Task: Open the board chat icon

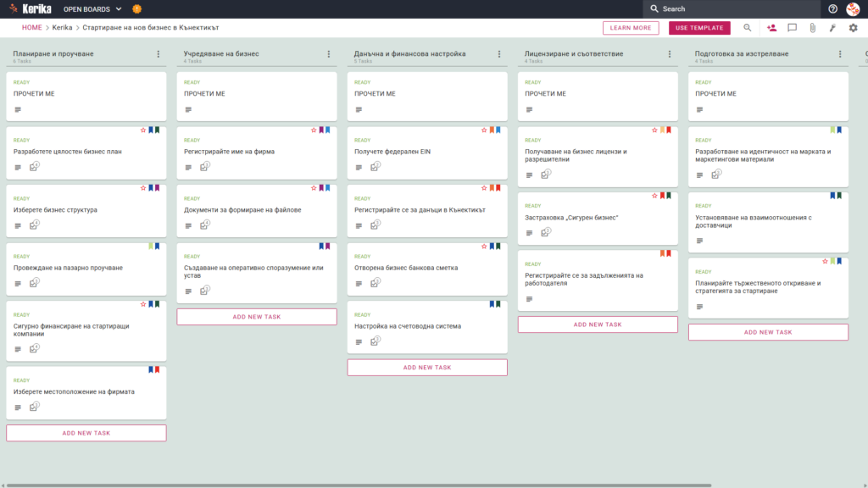Action: [x=793, y=28]
